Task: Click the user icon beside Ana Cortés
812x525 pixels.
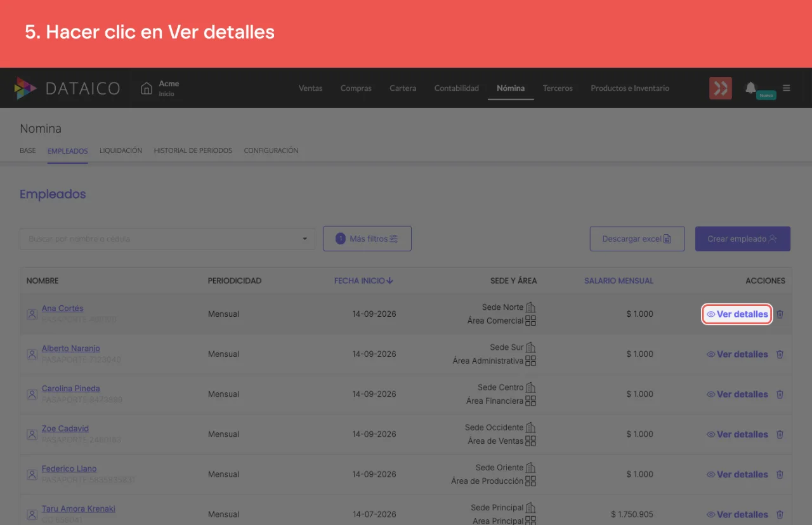Action: [32, 314]
